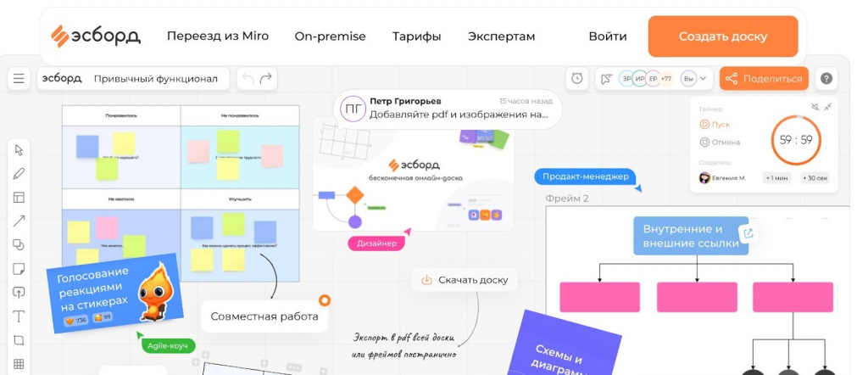Image resolution: width=868 pixels, height=375 pixels.
Task: Click the Совместная работа label
Action: [x=264, y=316]
